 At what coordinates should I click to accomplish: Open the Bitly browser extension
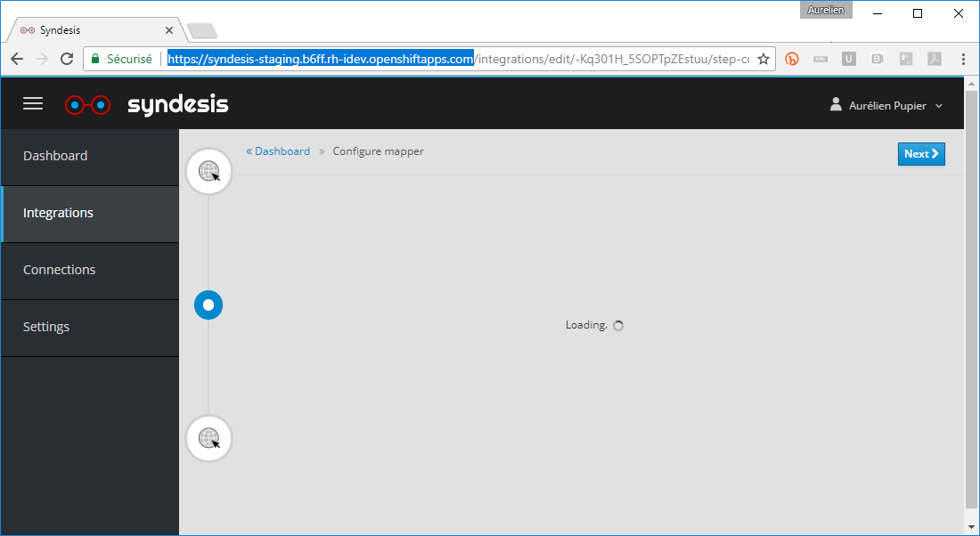[x=792, y=59]
